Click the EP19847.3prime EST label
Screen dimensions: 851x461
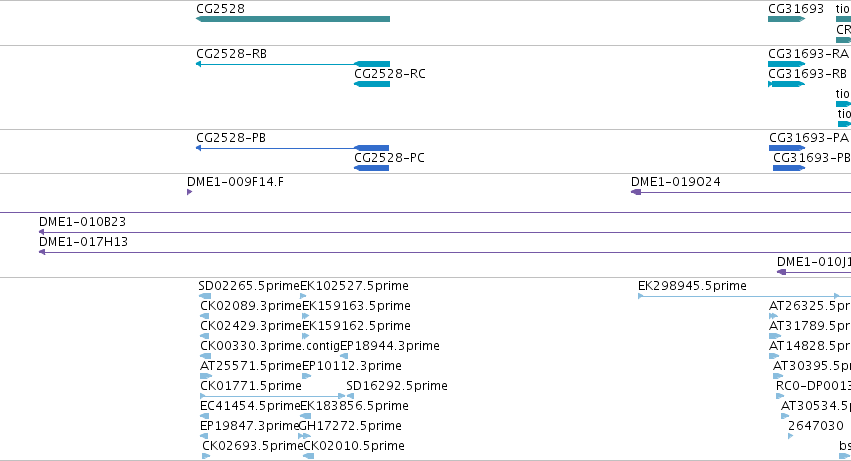[x=249, y=426]
